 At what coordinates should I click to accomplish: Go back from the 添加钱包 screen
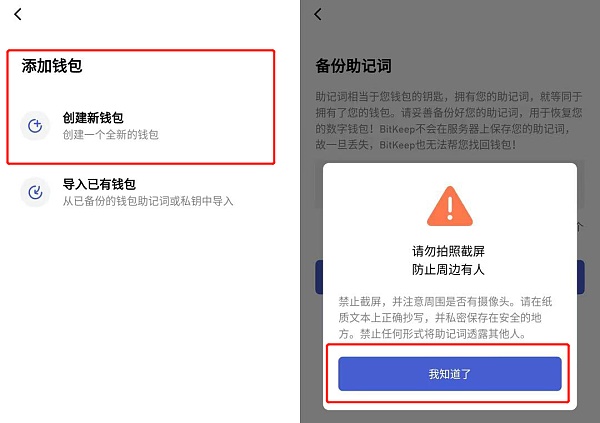click(x=18, y=15)
